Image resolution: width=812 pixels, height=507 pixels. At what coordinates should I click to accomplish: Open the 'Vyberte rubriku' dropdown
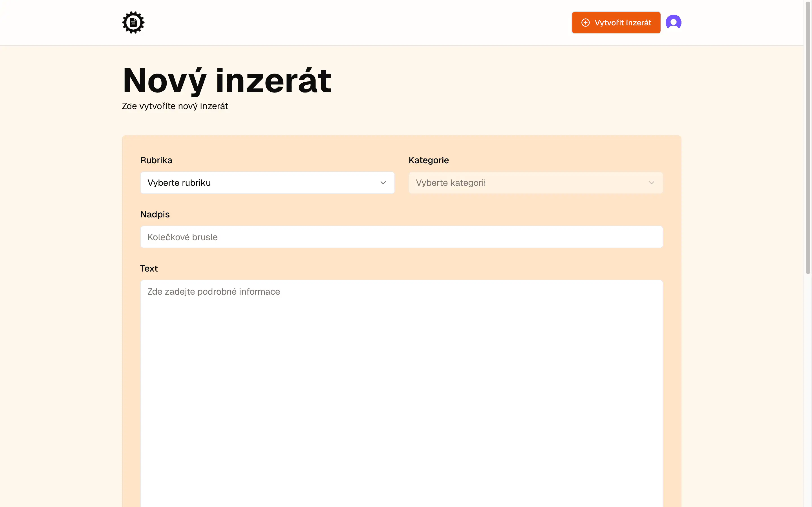click(267, 183)
